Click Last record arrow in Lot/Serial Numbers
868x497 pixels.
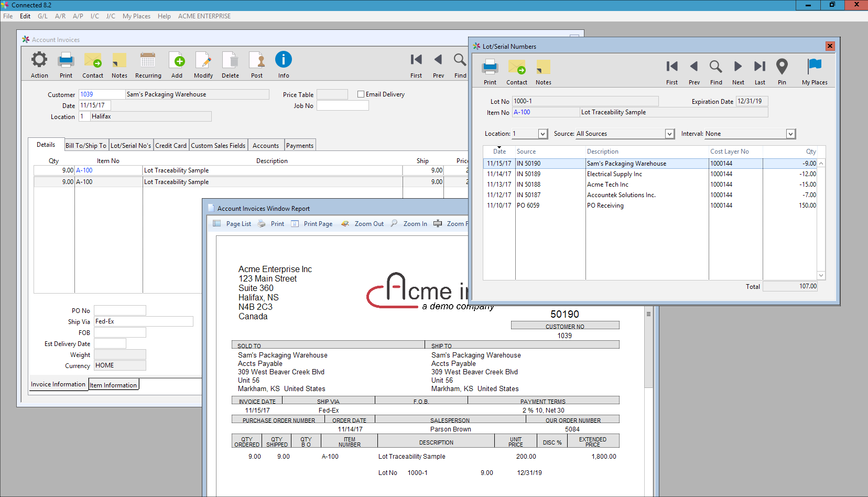[759, 67]
